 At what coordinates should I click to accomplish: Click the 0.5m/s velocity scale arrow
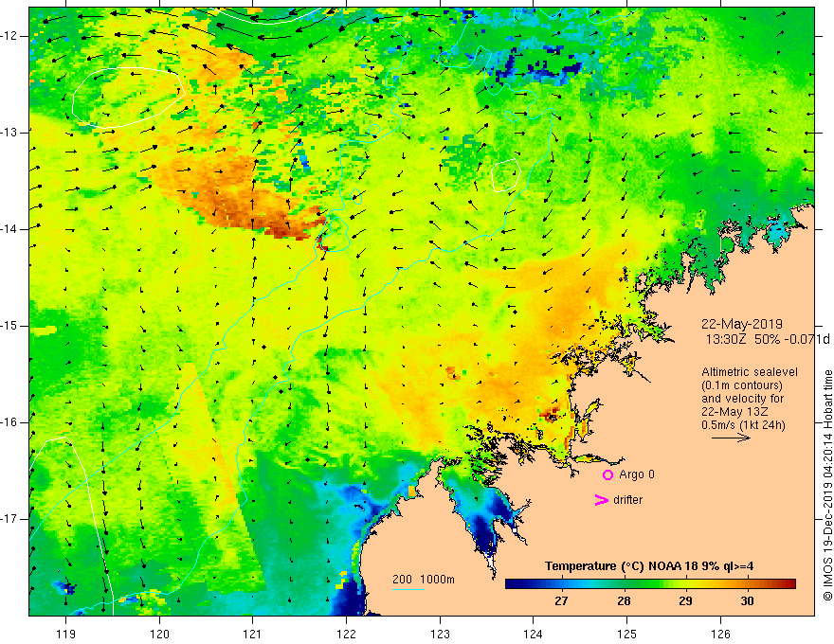coord(731,438)
